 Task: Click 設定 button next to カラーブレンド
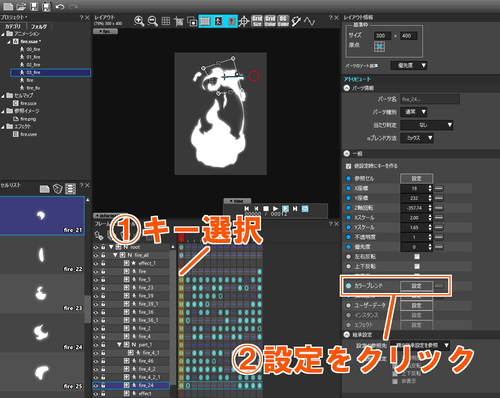tap(417, 286)
